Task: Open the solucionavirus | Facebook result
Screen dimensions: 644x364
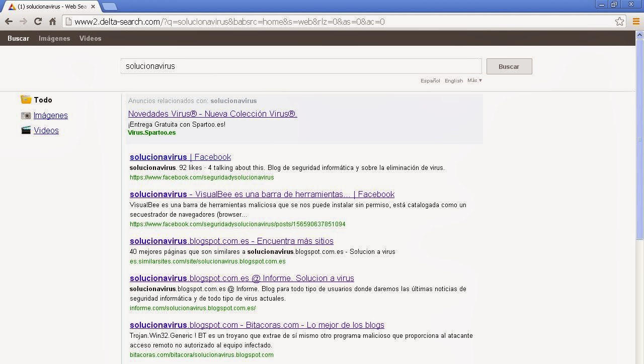Action: point(180,157)
